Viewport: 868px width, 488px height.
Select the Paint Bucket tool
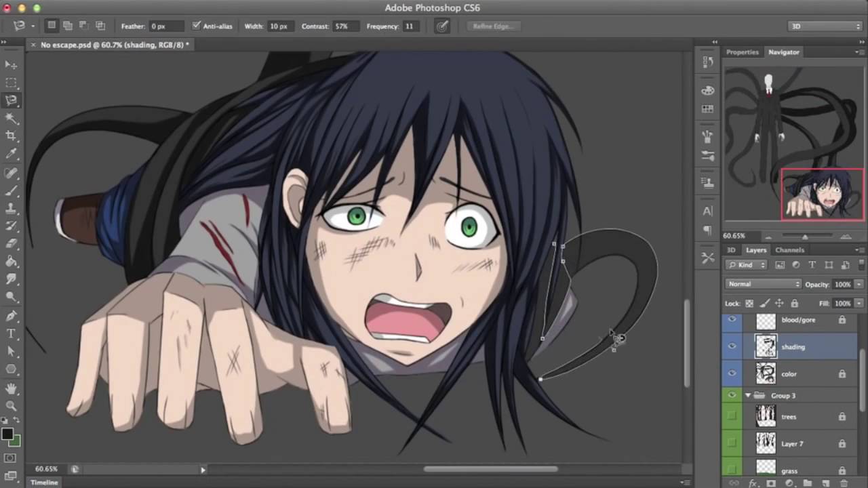coord(12,262)
